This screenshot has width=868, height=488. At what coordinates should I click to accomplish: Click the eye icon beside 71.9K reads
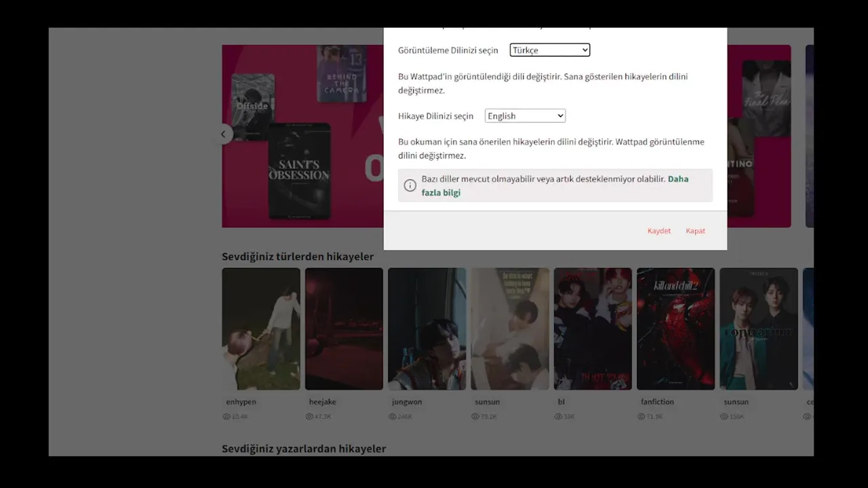click(642, 417)
